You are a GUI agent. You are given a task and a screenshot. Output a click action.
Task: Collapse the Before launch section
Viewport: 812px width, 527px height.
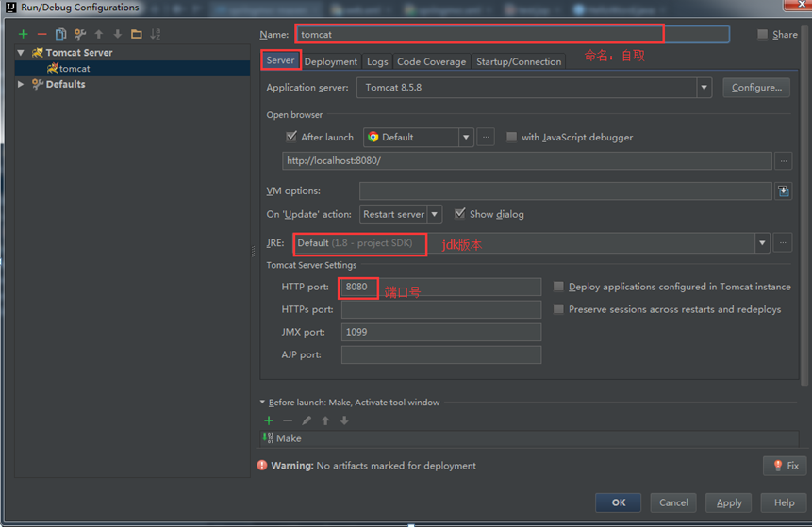pyautogui.click(x=262, y=402)
